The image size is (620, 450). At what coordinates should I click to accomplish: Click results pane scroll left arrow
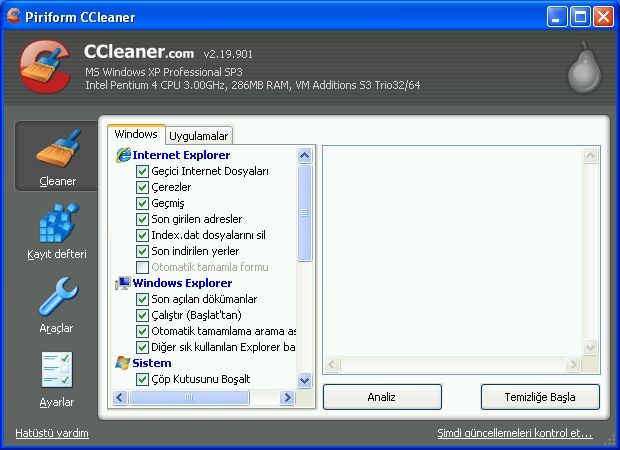click(x=332, y=364)
